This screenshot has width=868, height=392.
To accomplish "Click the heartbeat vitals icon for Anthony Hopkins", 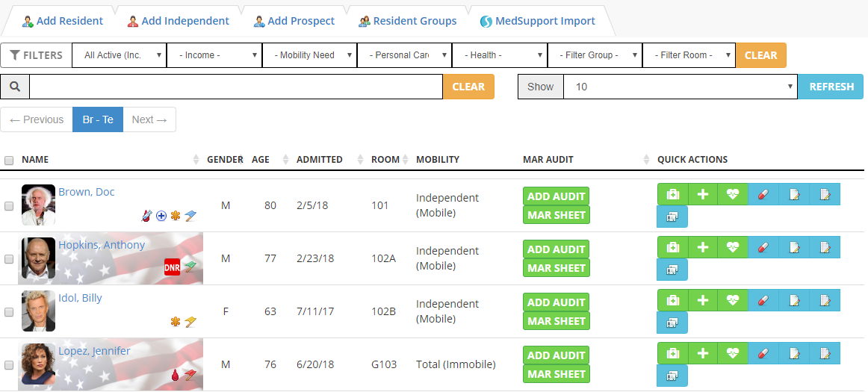I will (x=733, y=247).
